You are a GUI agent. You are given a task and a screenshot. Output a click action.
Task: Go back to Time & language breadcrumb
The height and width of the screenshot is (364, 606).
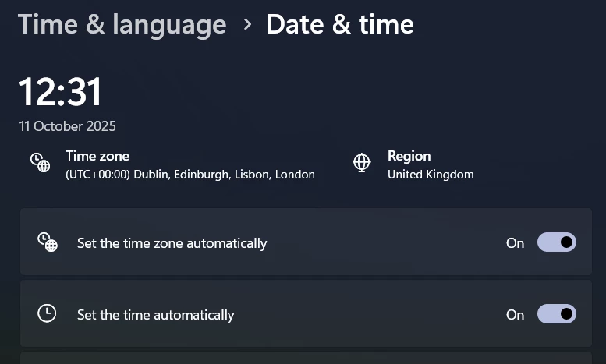pyautogui.click(x=122, y=24)
